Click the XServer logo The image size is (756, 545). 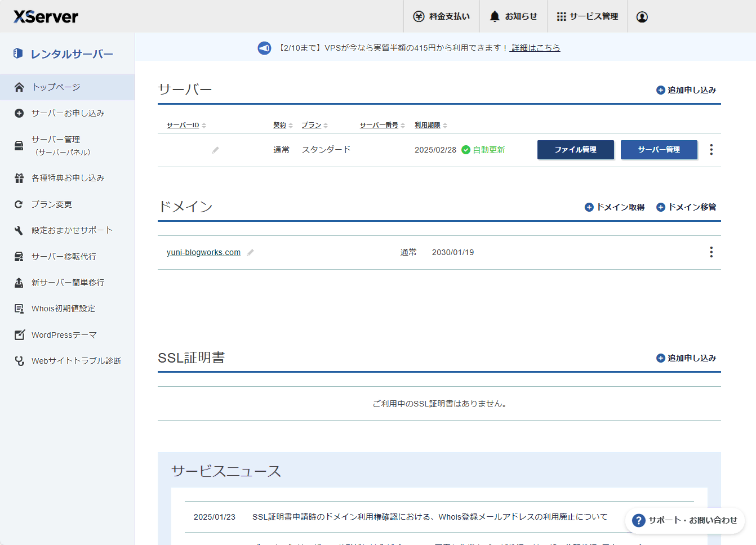point(46,16)
